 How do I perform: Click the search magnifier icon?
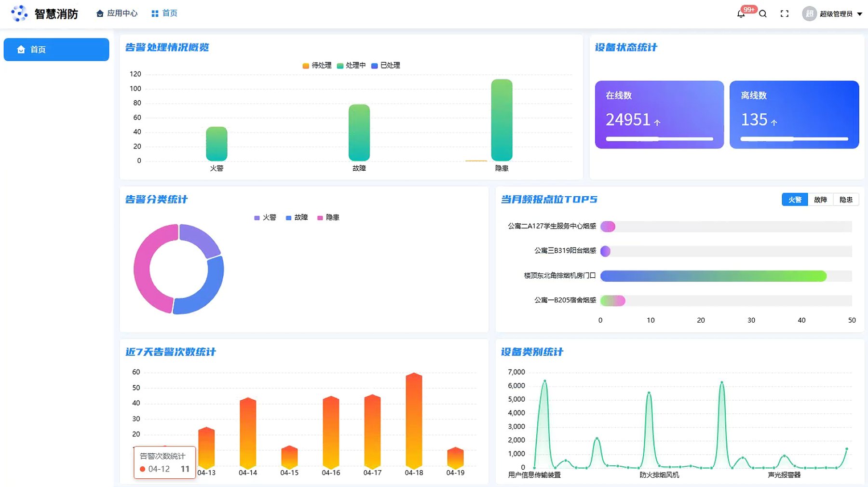click(763, 14)
